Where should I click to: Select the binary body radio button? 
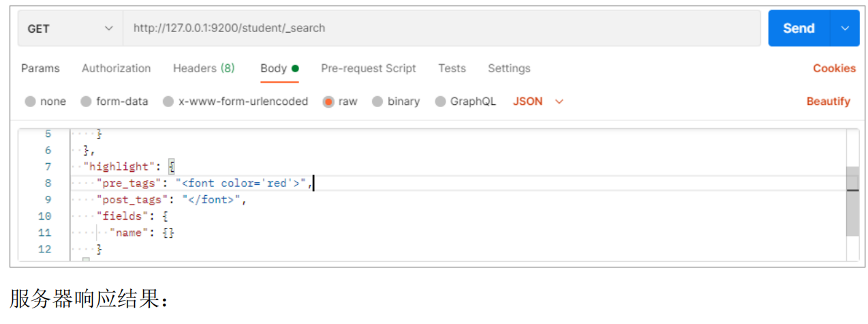(x=377, y=102)
